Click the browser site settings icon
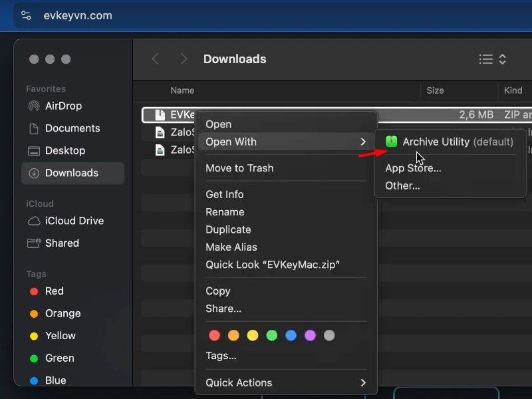The height and width of the screenshot is (399, 532). coord(26,15)
